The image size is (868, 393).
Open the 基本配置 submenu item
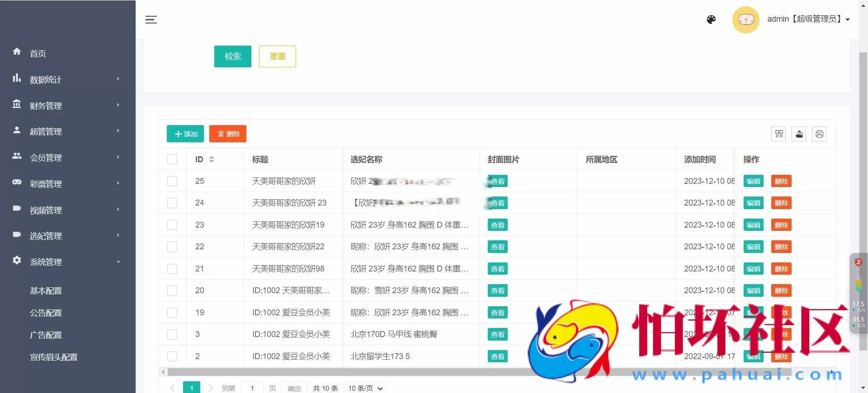point(46,291)
